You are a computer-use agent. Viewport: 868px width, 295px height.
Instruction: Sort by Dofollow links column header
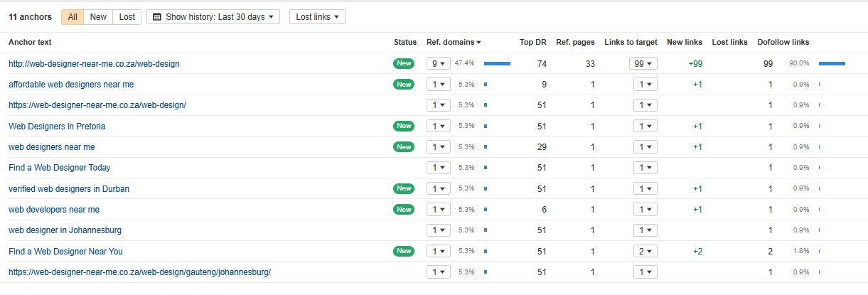click(x=783, y=43)
